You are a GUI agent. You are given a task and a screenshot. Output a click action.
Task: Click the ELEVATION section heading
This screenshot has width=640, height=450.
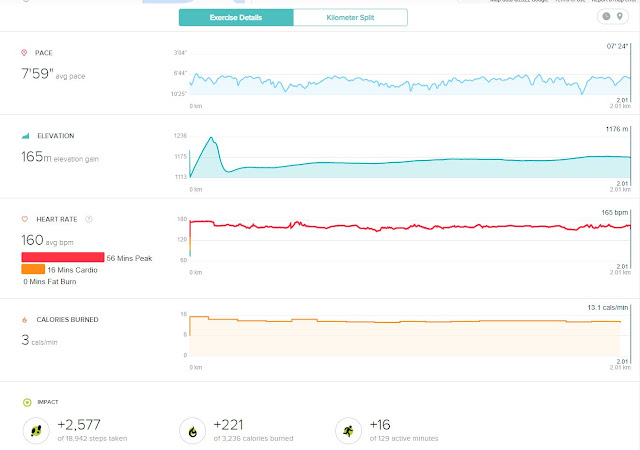[x=56, y=136]
